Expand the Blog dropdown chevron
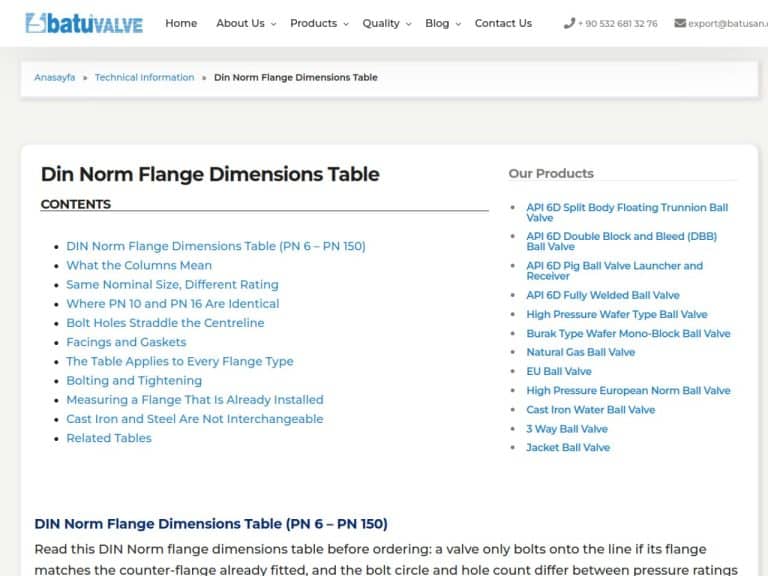The height and width of the screenshot is (576, 768). coord(458,24)
